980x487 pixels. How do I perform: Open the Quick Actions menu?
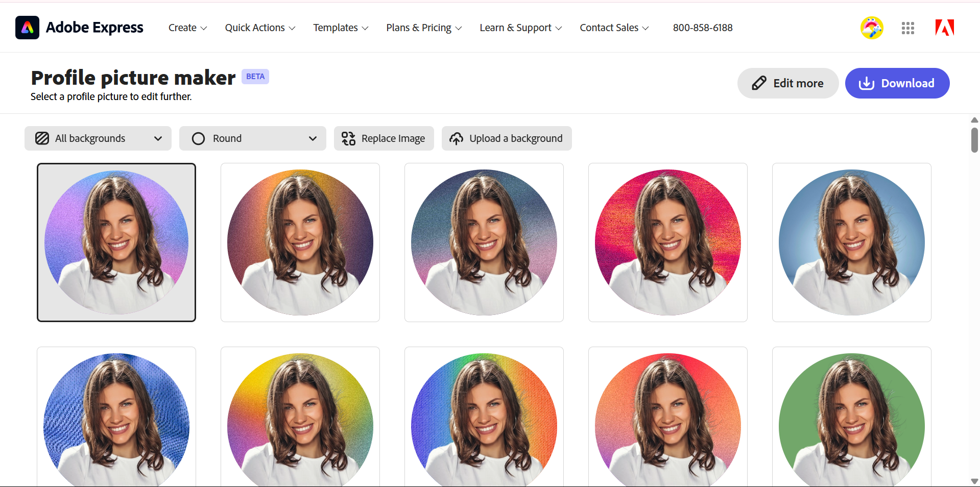pos(259,28)
